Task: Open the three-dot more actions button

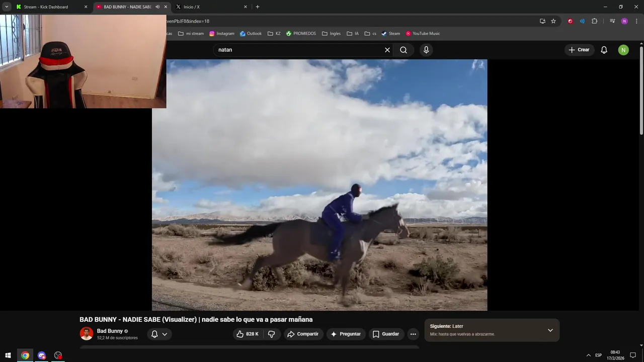Action: pos(413,334)
